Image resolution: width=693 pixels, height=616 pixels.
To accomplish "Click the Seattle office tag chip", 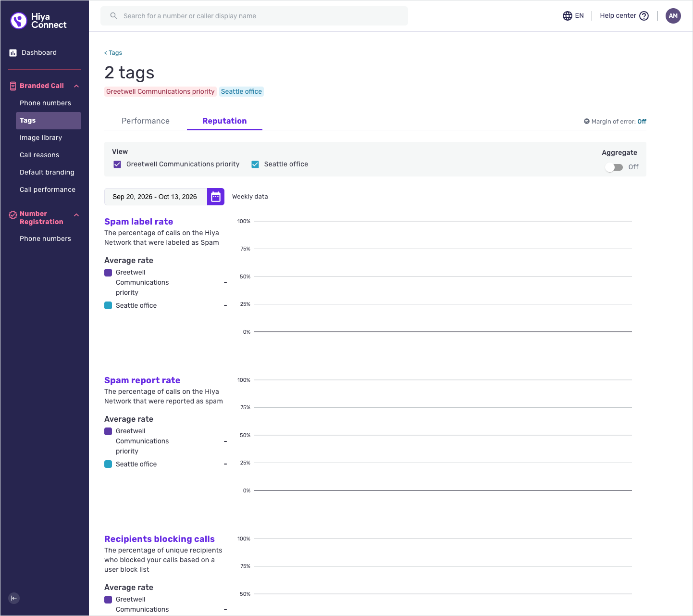I will (241, 92).
